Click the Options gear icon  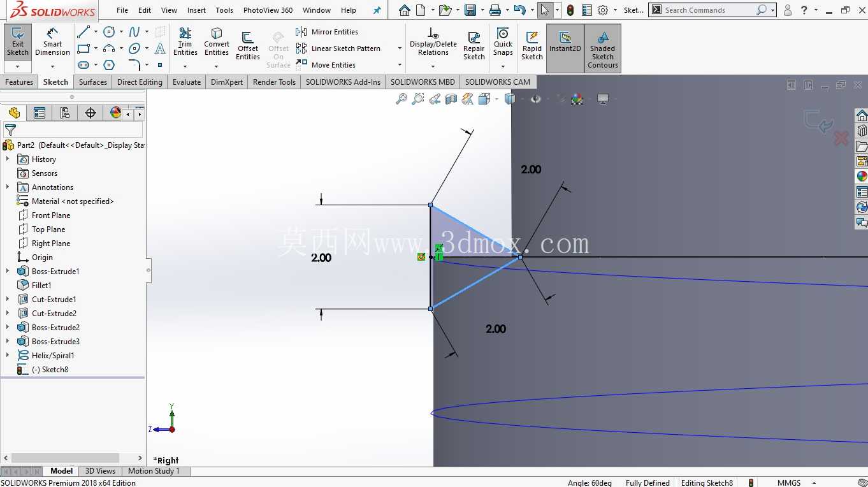[603, 10]
